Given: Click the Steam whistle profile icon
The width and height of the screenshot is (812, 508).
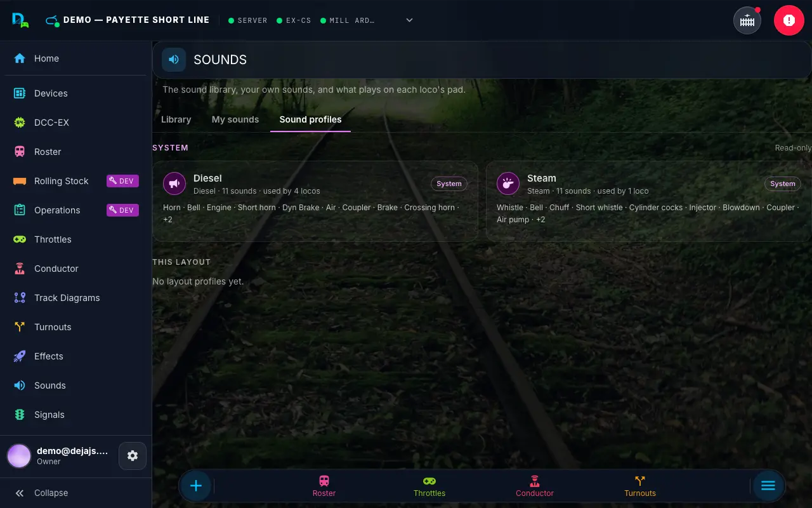Looking at the screenshot, I should (508, 184).
